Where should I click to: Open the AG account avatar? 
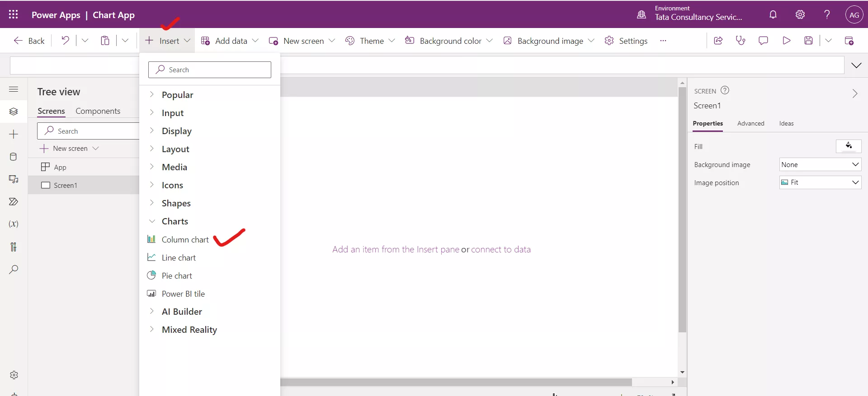coord(854,14)
